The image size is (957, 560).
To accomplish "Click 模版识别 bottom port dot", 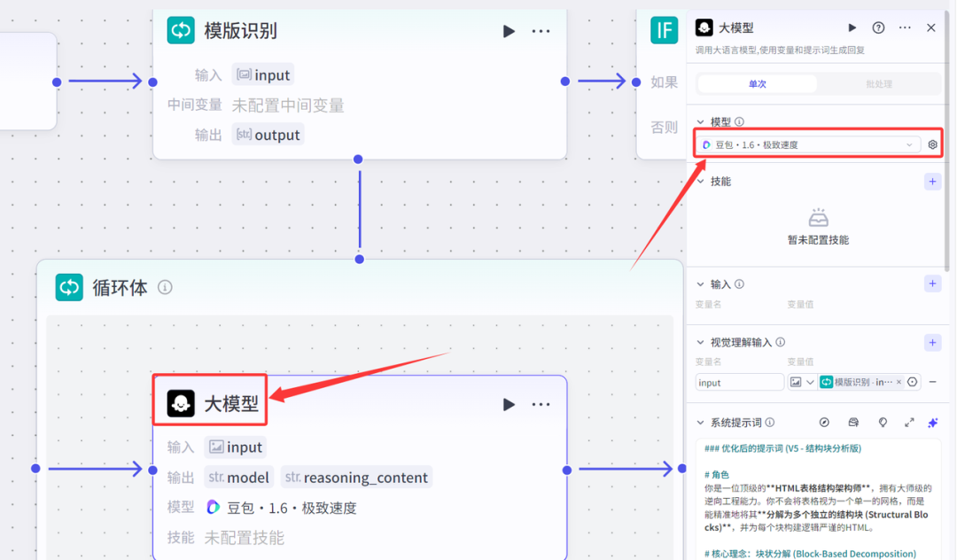I will point(358,159).
